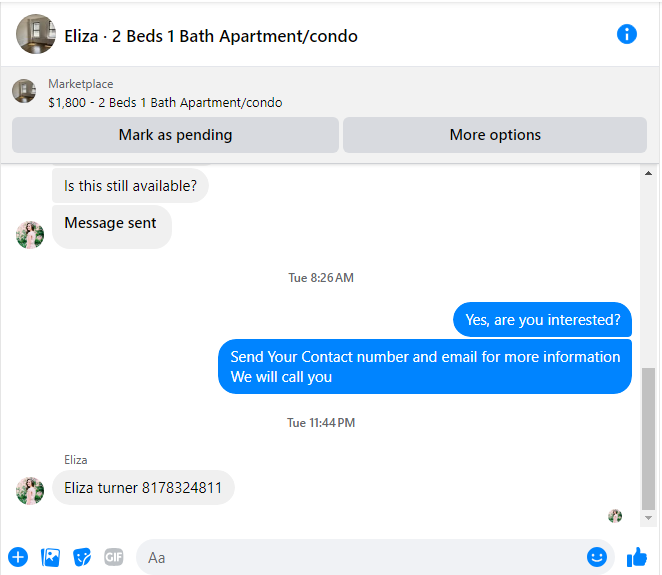Mark the listing as pending

point(175,135)
